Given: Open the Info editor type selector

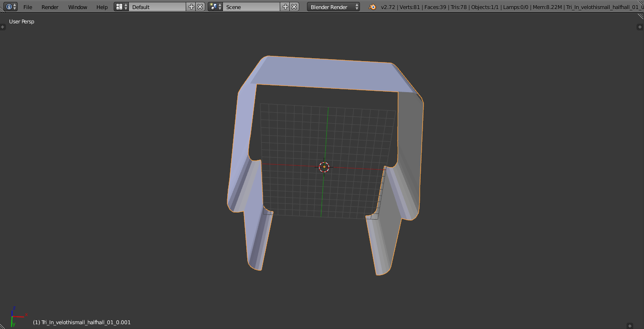Looking at the screenshot, I should tap(11, 7).
